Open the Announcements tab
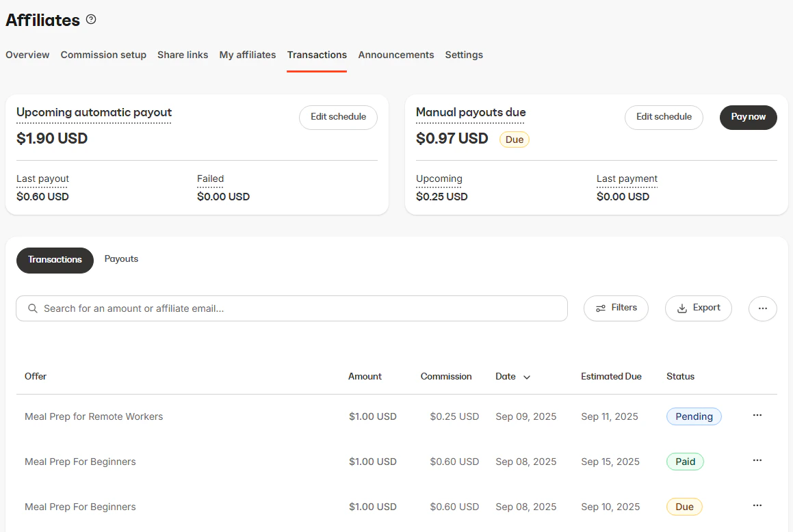This screenshot has height=532, width=793. 395,55
